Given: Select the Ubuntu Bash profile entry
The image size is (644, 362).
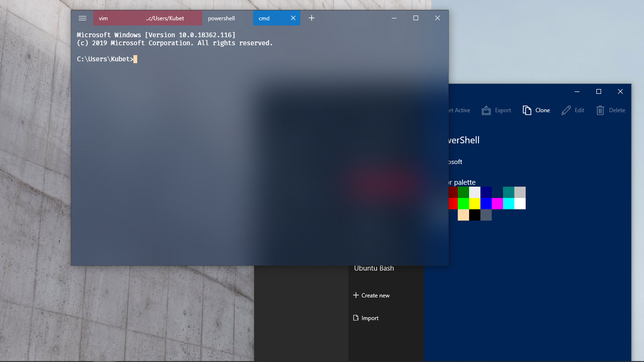Looking at the screenshot, I should (x=374, y=268).
